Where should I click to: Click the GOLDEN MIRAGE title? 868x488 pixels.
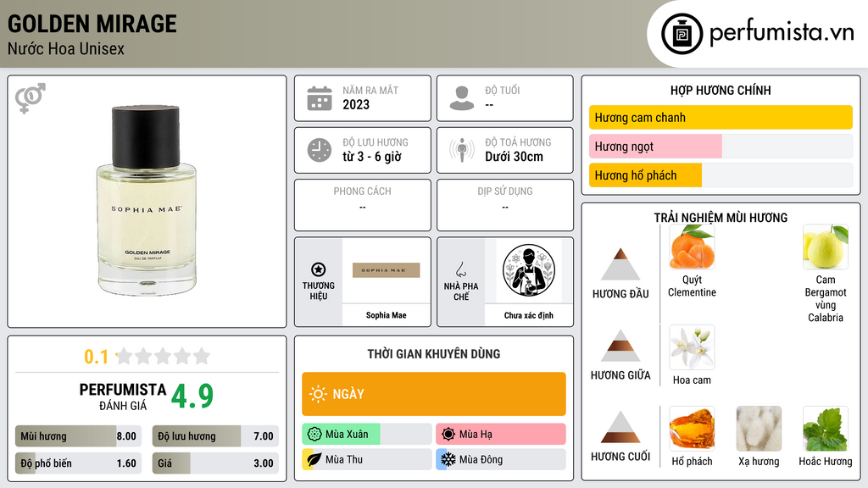point(92,24)
